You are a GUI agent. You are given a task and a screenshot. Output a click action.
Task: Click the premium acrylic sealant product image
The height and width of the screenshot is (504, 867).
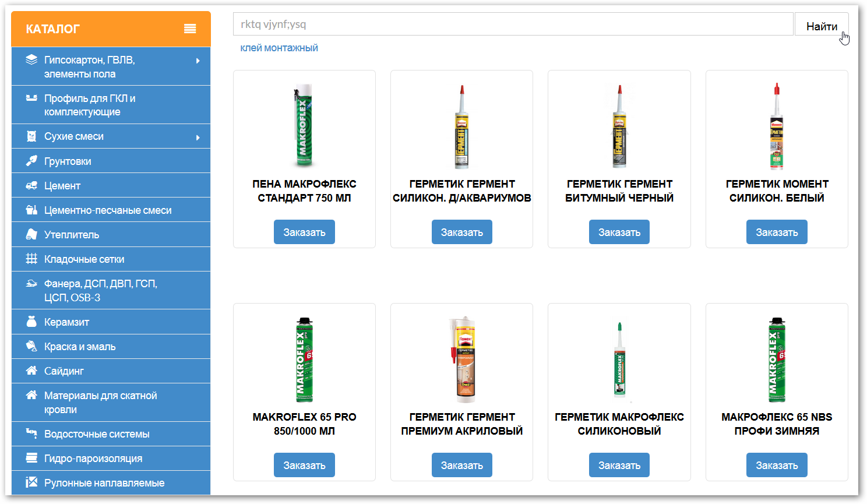463,360
